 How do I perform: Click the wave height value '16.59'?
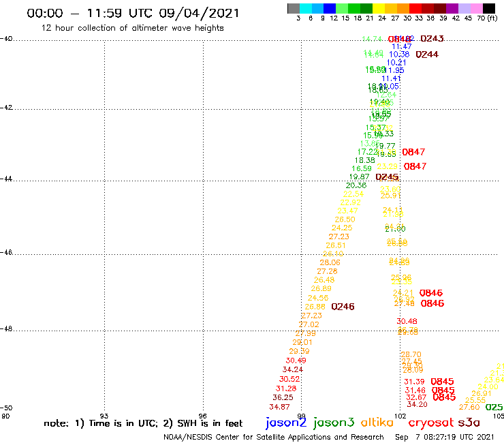click(x=362, y=168)
